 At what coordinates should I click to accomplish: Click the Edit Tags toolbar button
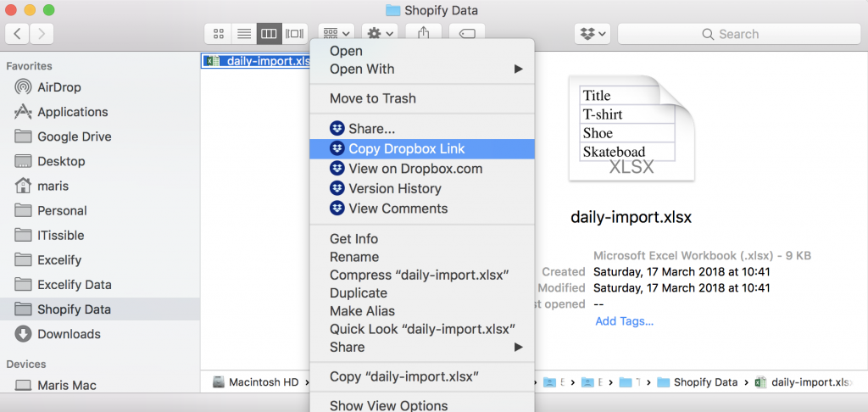(467, 34)
